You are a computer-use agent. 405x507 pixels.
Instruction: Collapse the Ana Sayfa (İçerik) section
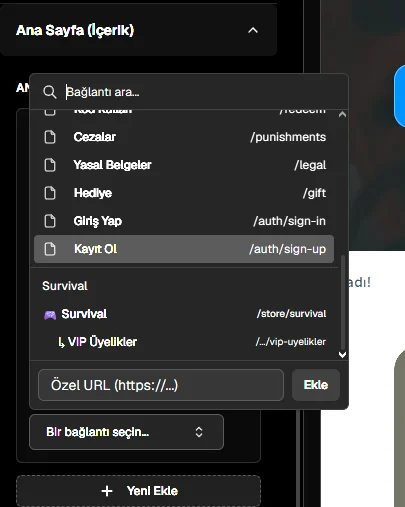[x=253, y=30]
